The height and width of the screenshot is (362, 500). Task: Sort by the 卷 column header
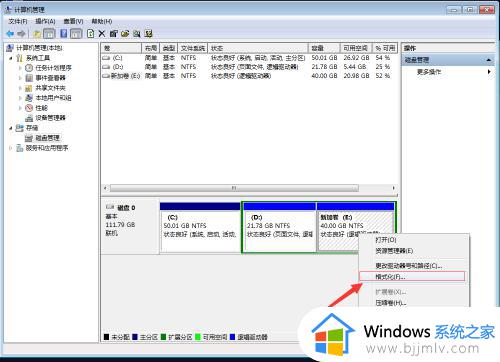[x=121, y=48]
